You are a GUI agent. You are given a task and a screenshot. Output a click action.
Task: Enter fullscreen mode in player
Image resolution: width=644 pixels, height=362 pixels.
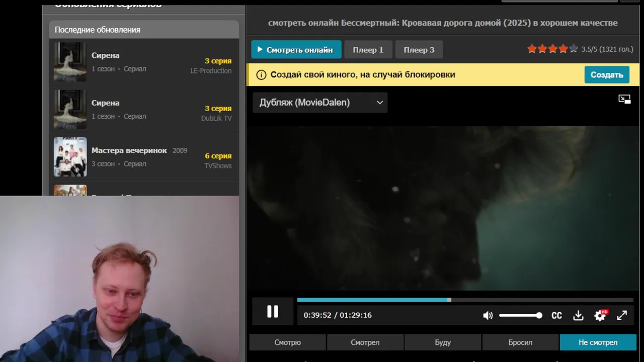[622, 315]
